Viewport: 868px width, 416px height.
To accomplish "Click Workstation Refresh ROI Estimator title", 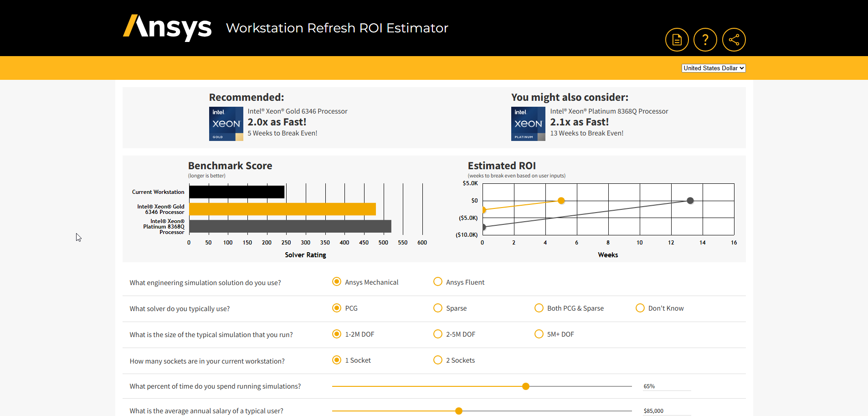I will pyautogui.click(x=337, y=28).
